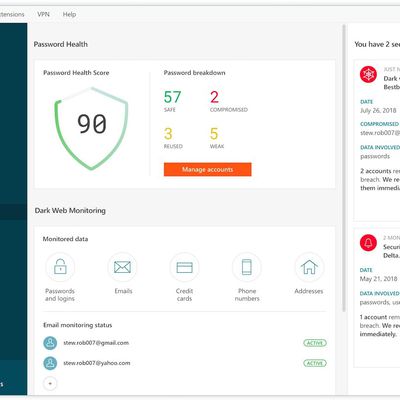Click the stew.rob007@yahoo.com avatar icon

(x=50, y=363)
